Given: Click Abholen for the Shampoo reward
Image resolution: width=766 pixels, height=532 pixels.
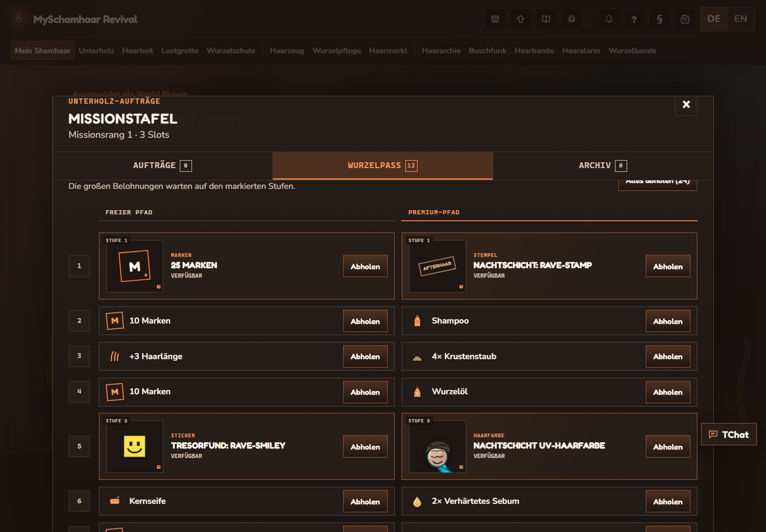Looking at the screenshot, I should coord(668,321).
